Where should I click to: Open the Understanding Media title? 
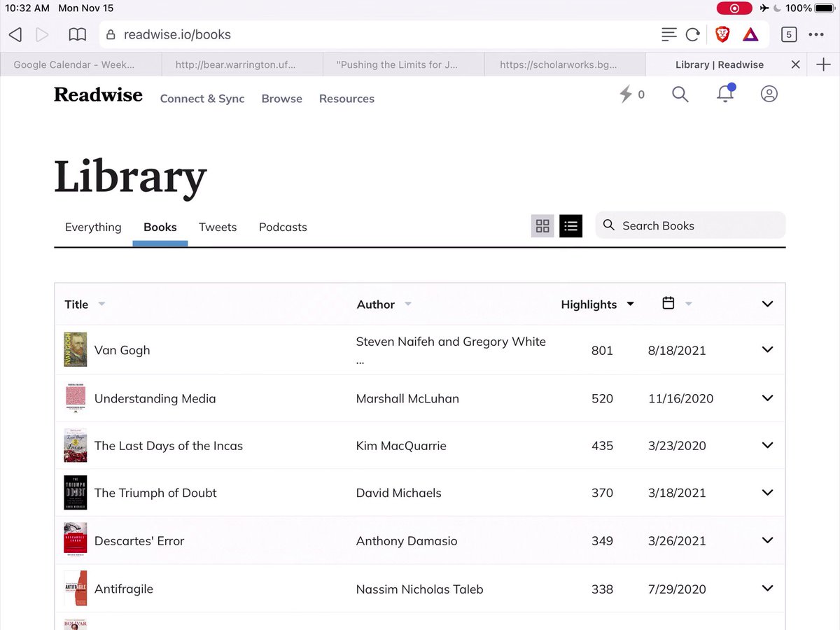click(x=155, y=398)
